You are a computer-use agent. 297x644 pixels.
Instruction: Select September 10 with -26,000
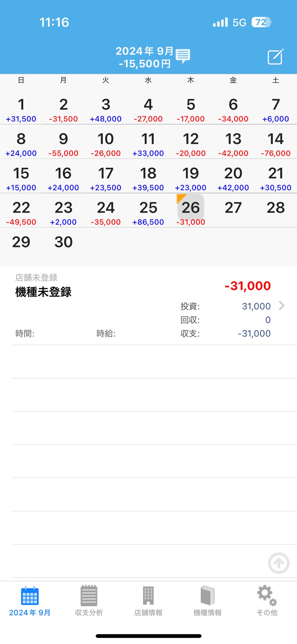tap(106, 144)
